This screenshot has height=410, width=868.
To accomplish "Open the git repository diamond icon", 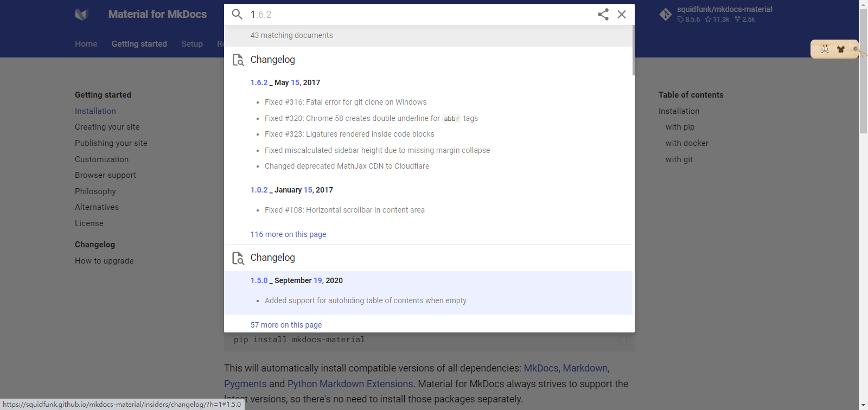I will tap(666, 15).
